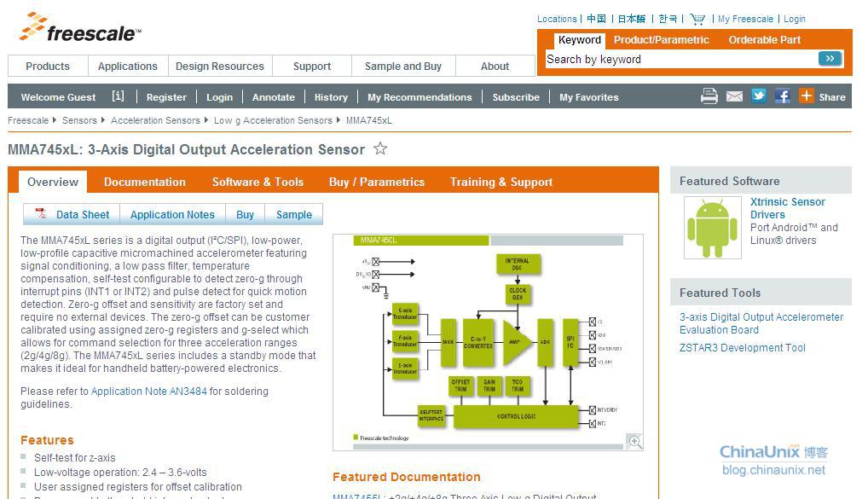The height and width of the screenshot is (499, 868).
Task: Click the magnifier zoom icon on block diagram
Action: (635, 441)
